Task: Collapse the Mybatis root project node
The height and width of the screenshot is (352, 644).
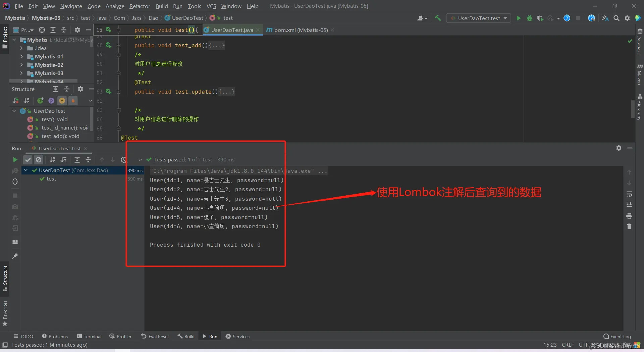Action: tap(14, 40)
